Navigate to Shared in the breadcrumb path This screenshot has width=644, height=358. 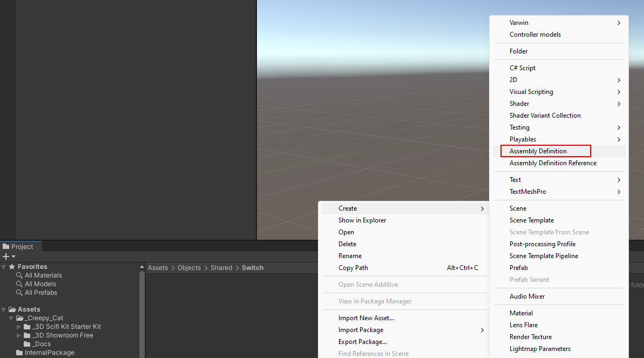[221, 268]
